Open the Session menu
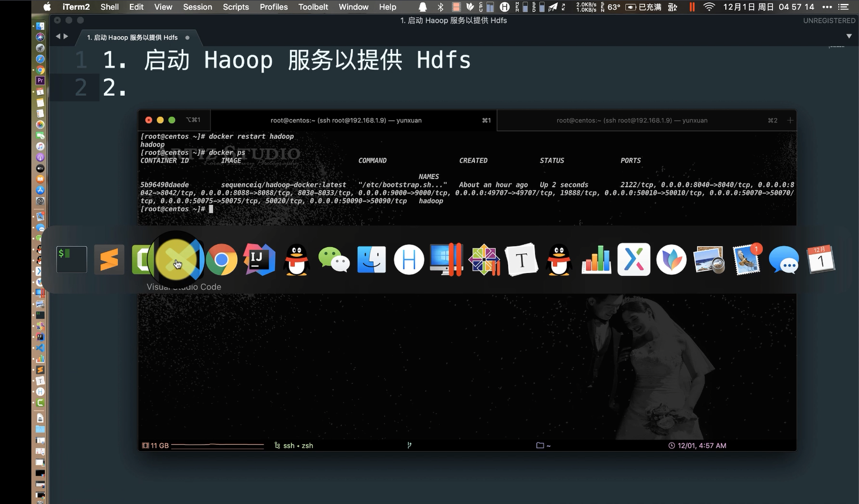 coord(198,7)
